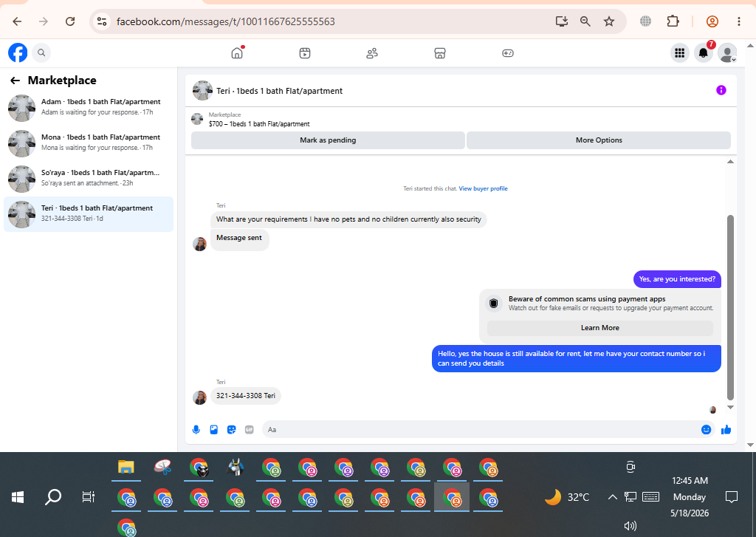Image resolution: width=756 pixels, height=537 pixels.
Task: Open the Windows notification center icon
Action: pyautogui.click(x=732, y=497)
